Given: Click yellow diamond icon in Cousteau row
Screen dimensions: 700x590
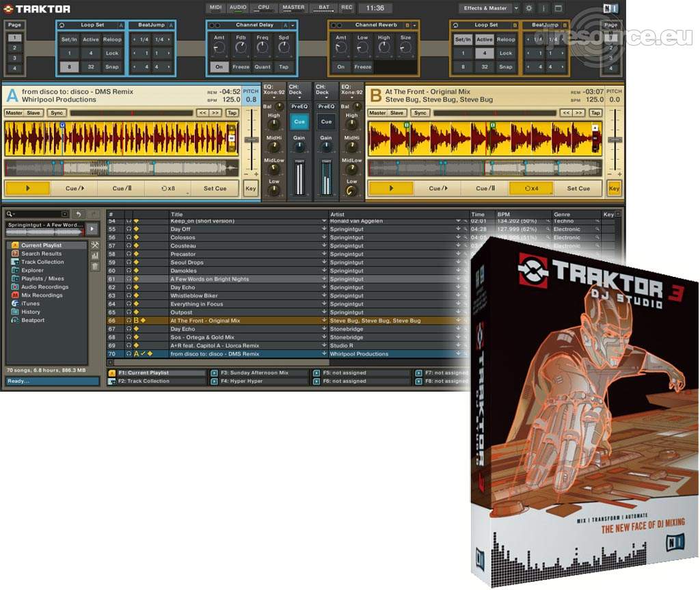Looking at the screenshot, I should (136, 245).
